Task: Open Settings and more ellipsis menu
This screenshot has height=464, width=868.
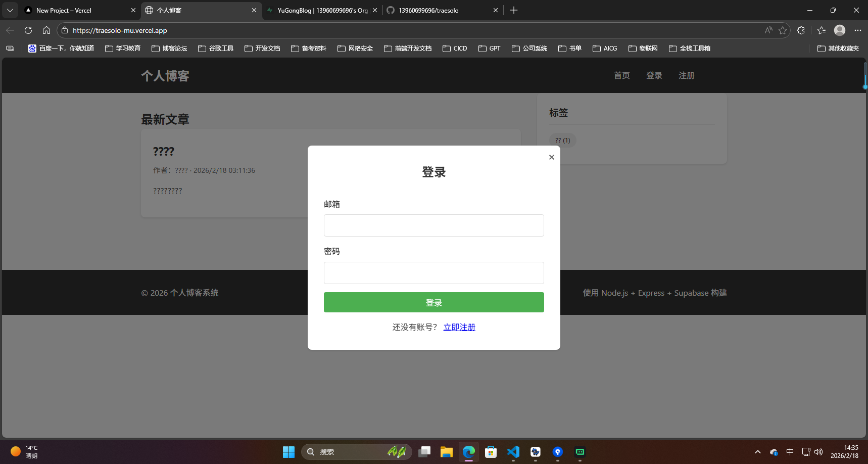Action: (858, 30)
